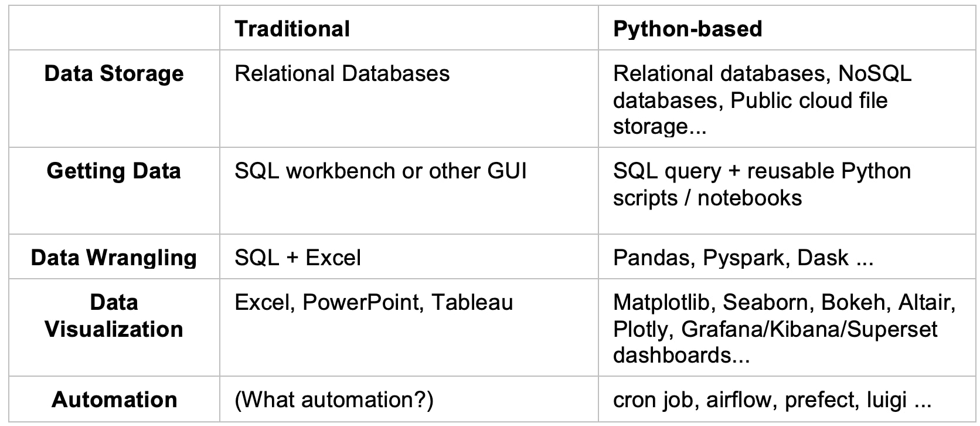Viewport: 980px width, 426px height.
Task: Click the Grafana/Kibana/Superset text
Action: [x=809, y=329]
